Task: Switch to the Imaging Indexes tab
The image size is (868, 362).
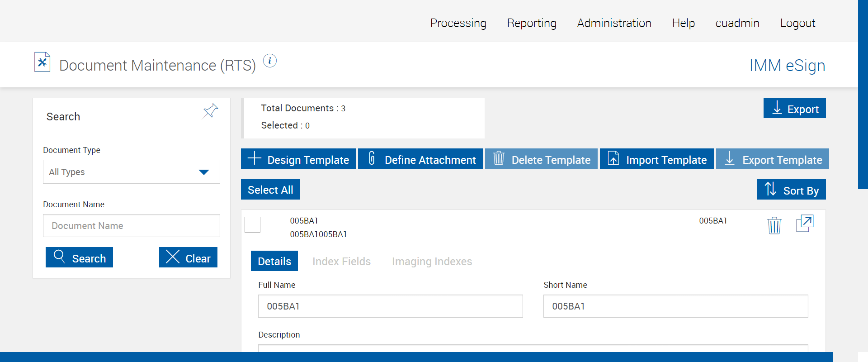Action: pos(432,262)
